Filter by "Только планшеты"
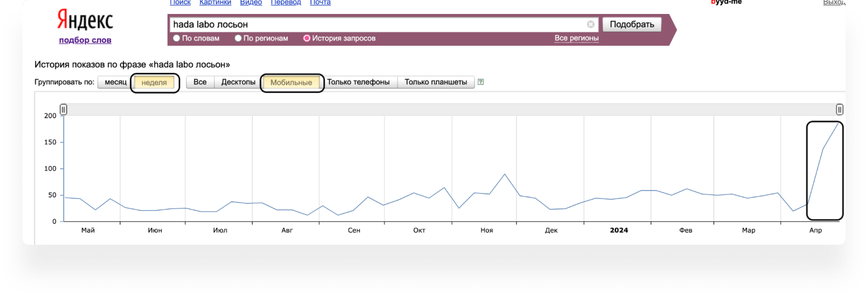The height and width of the screenshot is (295, 868). 436,82
